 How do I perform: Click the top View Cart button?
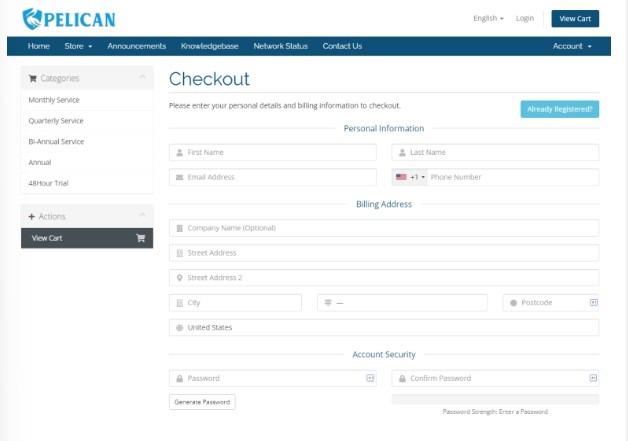[575, 19]
